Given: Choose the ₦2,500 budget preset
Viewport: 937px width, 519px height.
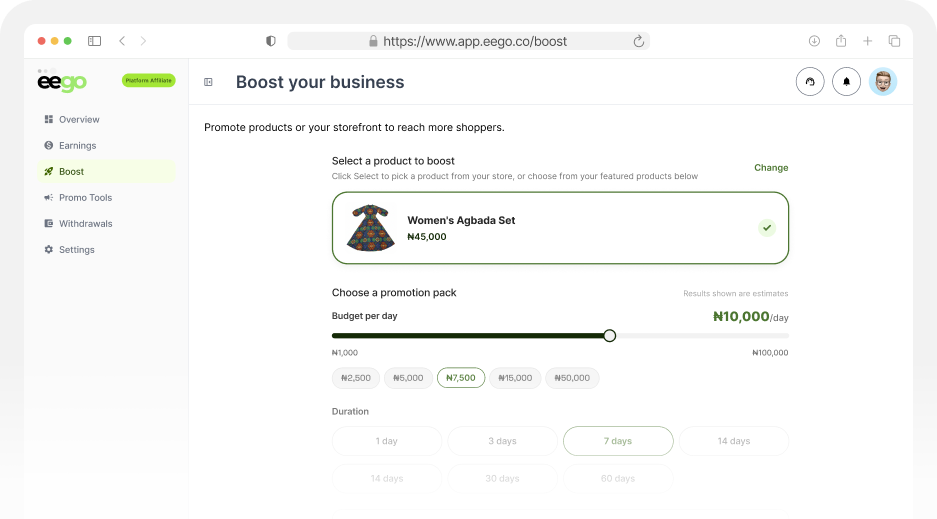Looking at the screenshot, I should 356,378.
